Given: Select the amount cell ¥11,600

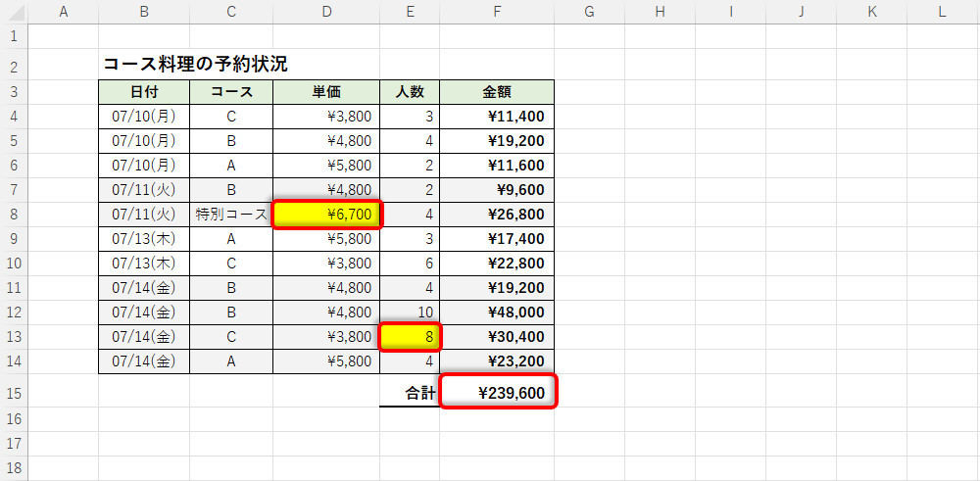Looking at the screenshot, I should pyautogui.click(x=497, y=166).
